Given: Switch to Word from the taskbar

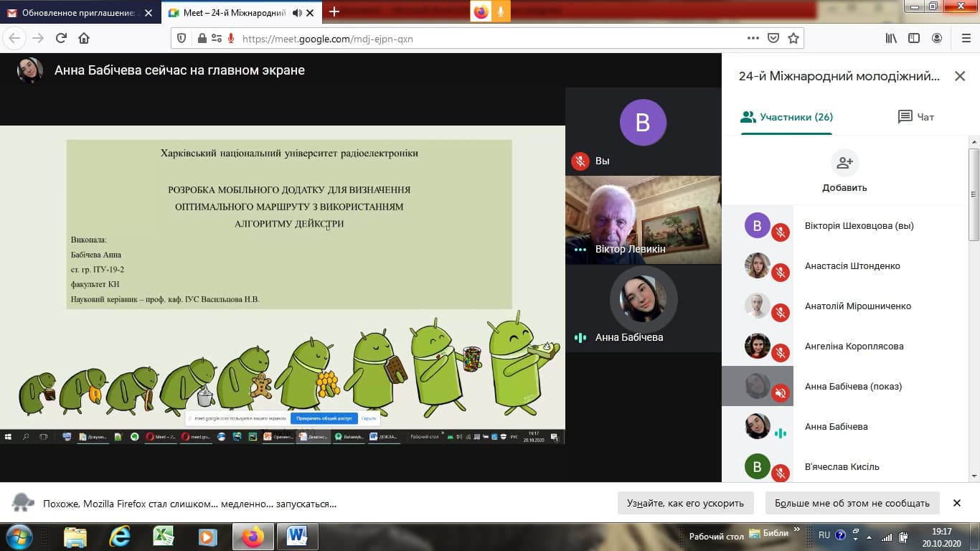Looking at the screenshot, I should pos(297,537).
